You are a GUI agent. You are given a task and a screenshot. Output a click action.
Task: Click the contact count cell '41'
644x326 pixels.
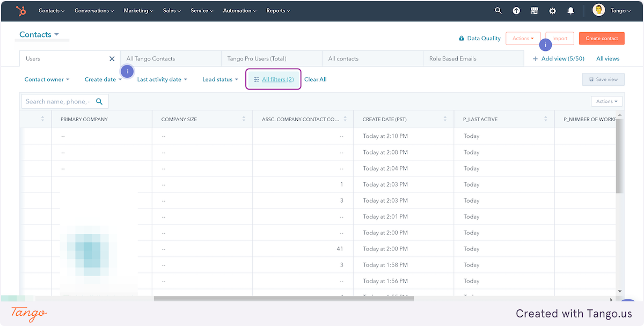tap(303, 249)
